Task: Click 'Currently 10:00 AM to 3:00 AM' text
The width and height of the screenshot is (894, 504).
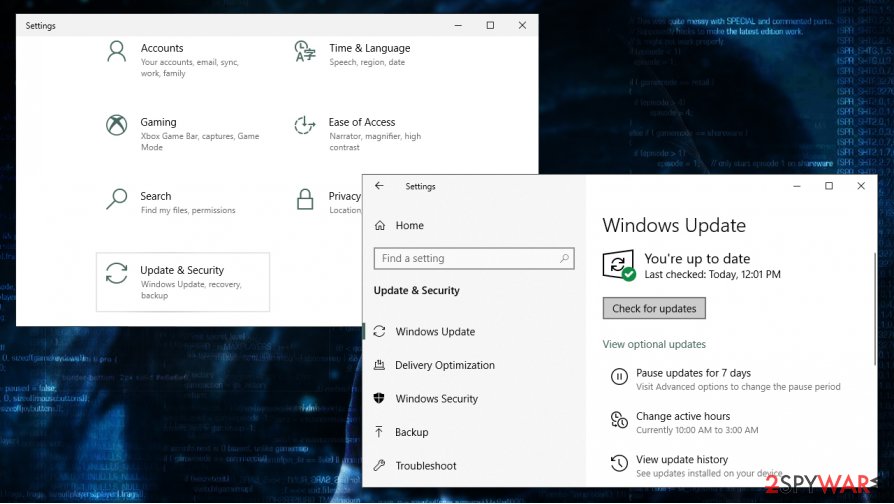Action: pos(697,430)
